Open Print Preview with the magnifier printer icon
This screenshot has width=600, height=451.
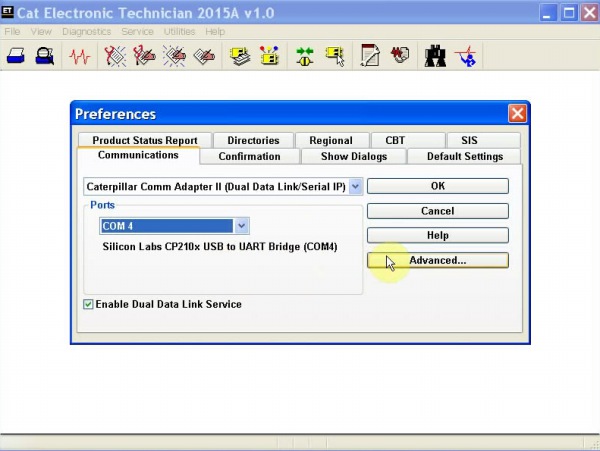(44, 56)
